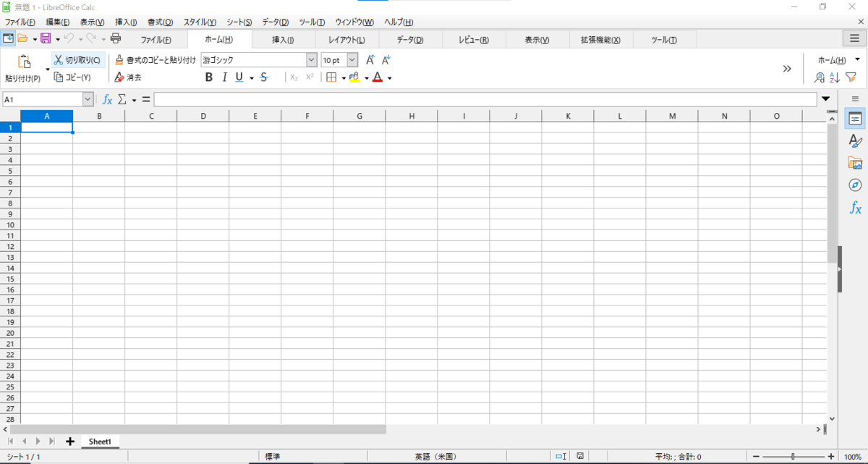Expand formula bar with arrow

coord(826,99)
